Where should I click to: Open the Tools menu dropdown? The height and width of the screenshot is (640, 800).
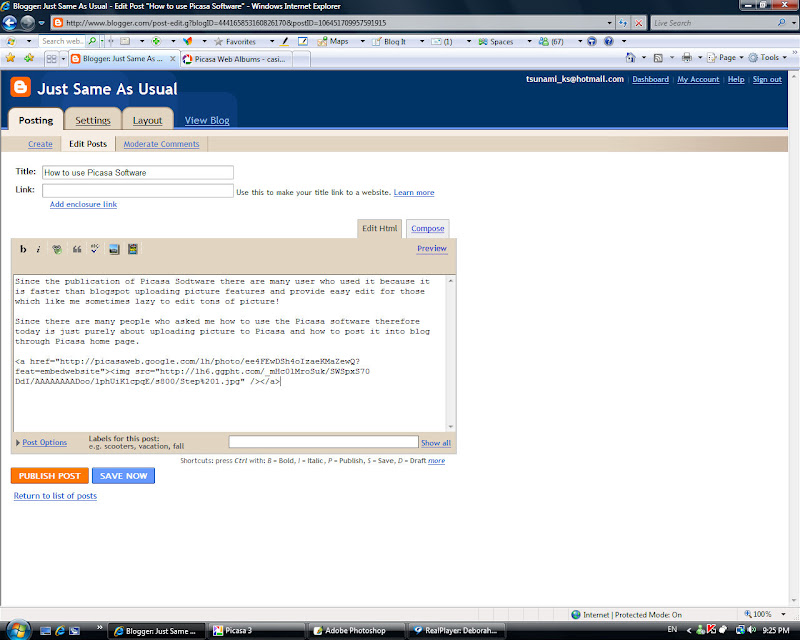click(x=768, y=58)
